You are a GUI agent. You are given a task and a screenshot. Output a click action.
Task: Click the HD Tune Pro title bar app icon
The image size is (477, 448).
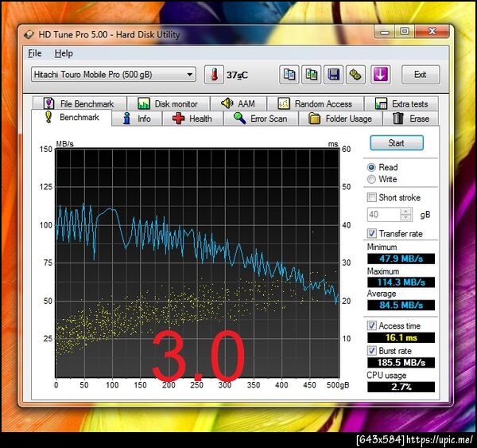click(29, 35)
